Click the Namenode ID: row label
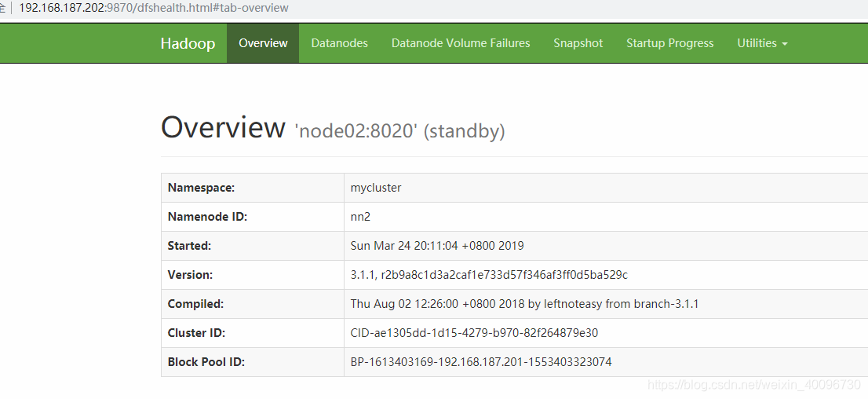The height and width of the screenshot is (399, 868). 208,217
